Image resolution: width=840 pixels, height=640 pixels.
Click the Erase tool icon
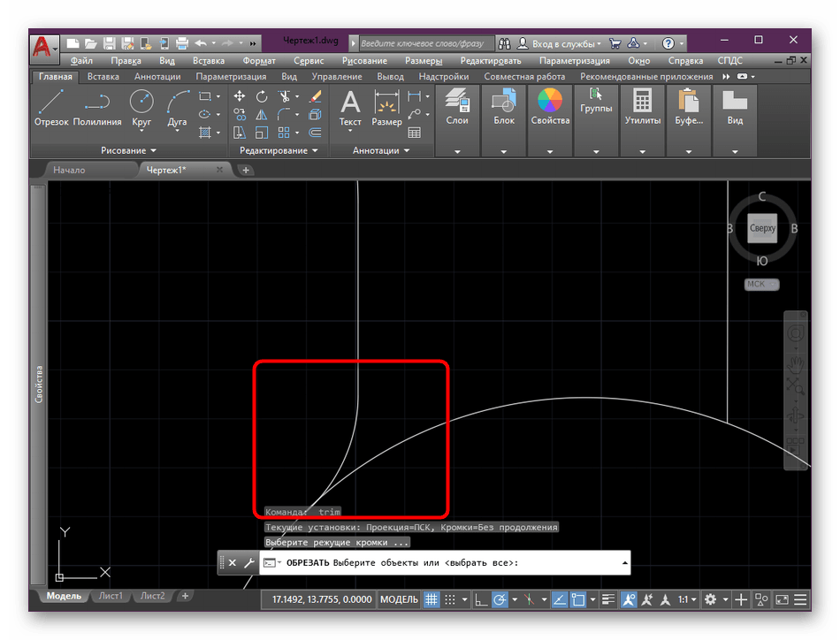pyautogui.click(x=316, y=96)
